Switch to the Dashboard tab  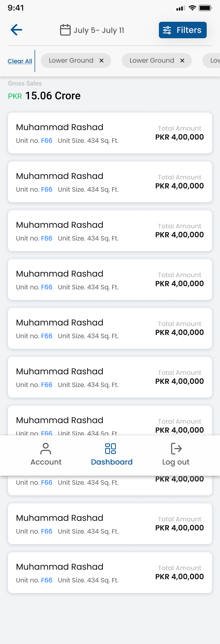[112, 454]
